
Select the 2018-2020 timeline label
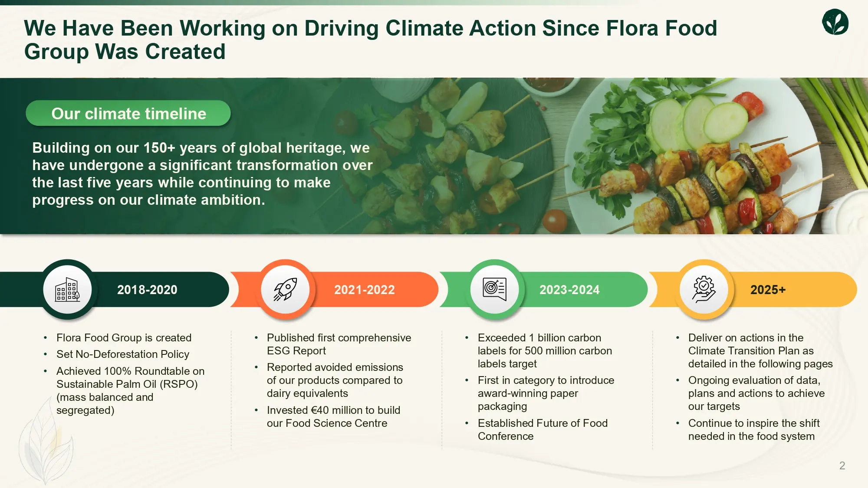[x=147, y=290]
